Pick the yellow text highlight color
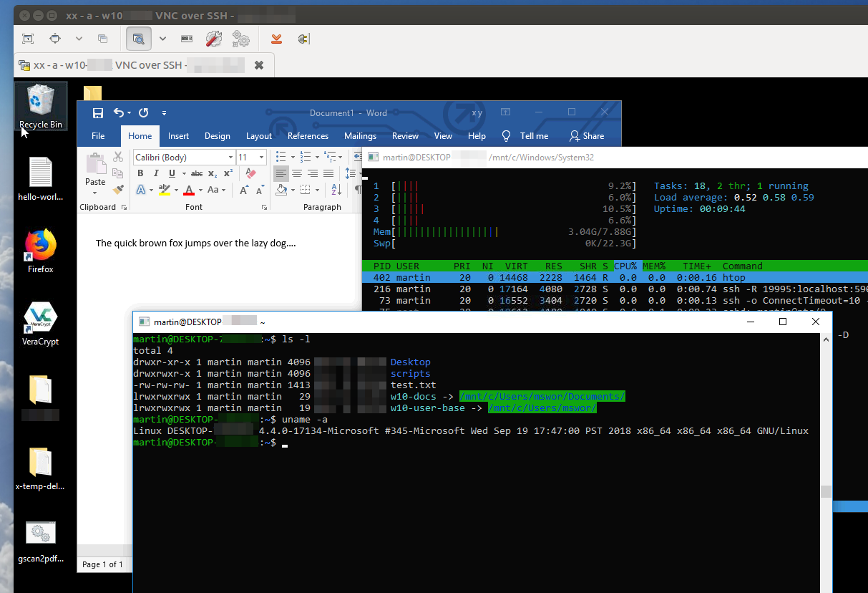This screenshot has height=593, width=868. 165,190
